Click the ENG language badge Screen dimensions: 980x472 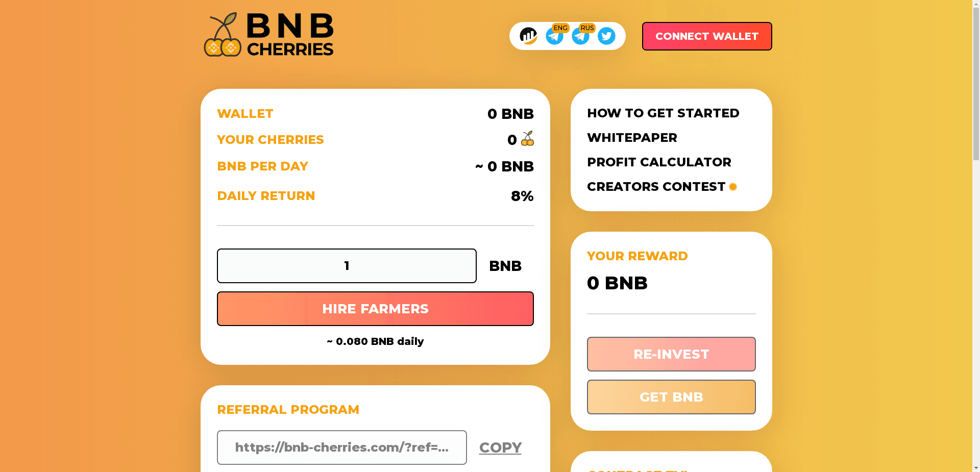pos(560,28)
